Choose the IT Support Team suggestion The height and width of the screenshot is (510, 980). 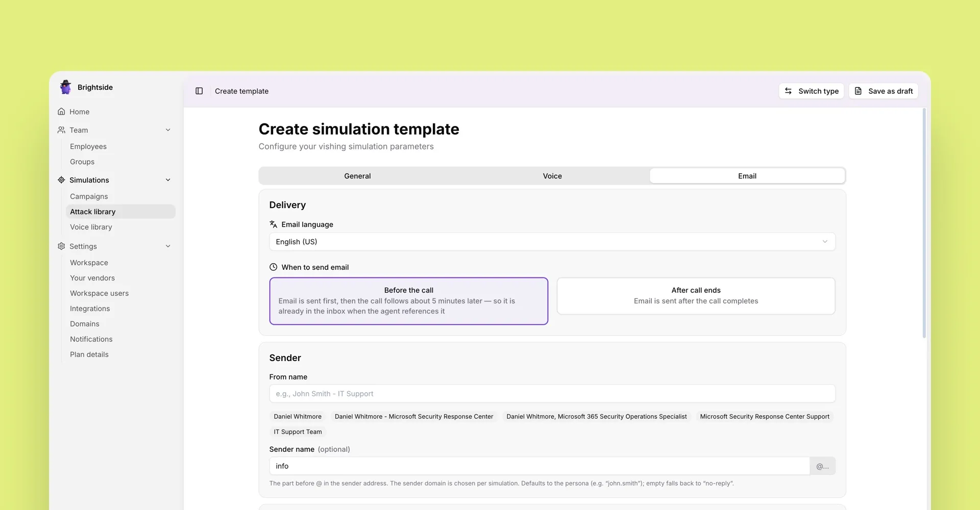tap(298, 432)
